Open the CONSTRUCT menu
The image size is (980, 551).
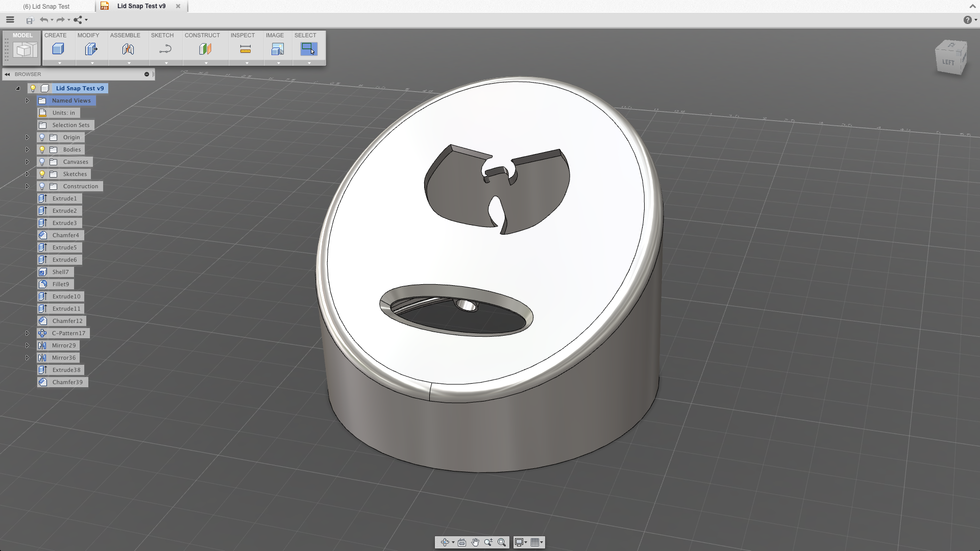[x=202, y=35]
